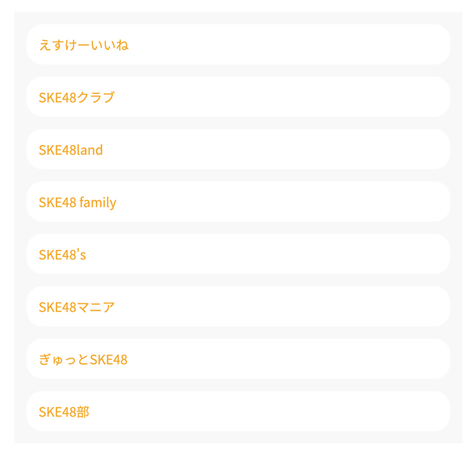Select the えすけーいいね option

[x=238, y=45]
